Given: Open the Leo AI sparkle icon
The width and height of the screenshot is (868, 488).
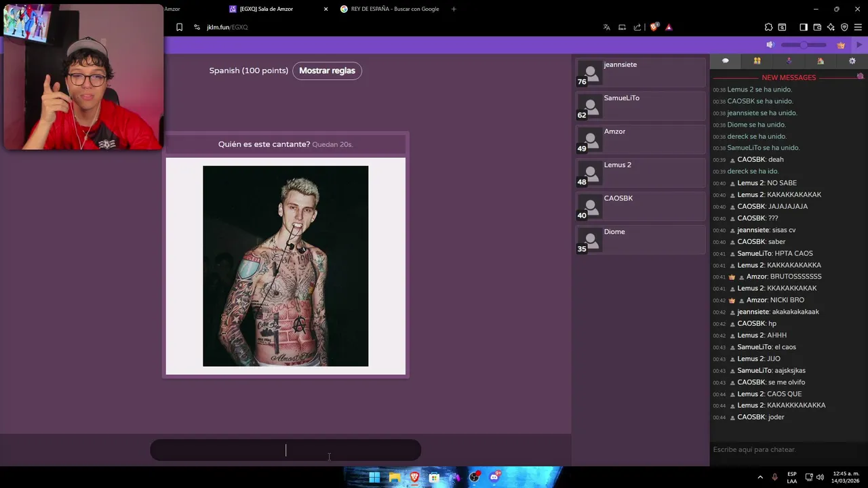Looking at the screenshot, I should (831, 27).
